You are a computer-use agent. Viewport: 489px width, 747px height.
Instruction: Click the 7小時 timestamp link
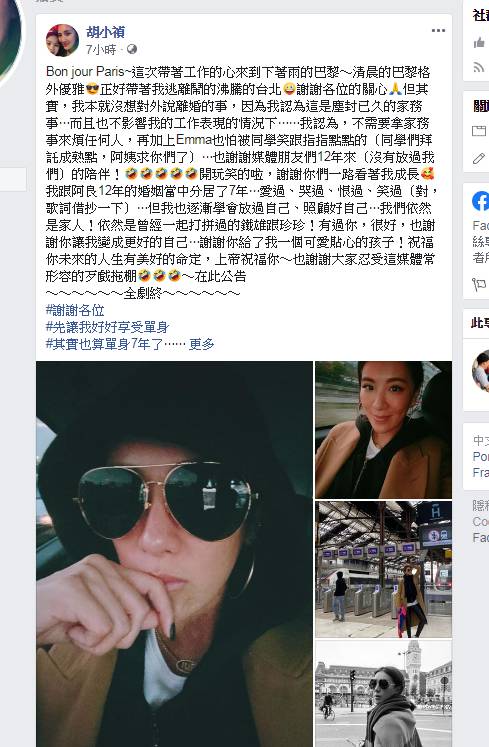tap(101, 49)
